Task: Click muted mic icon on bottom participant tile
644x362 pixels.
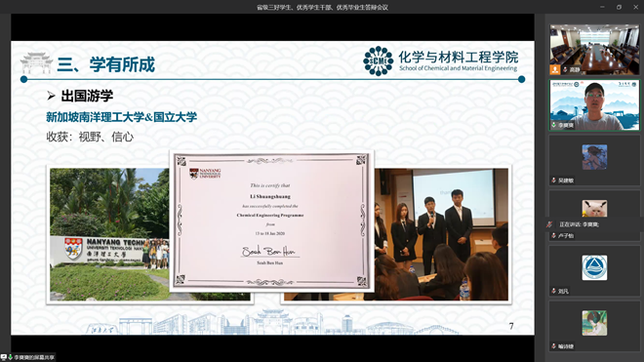Action: (553, 346)
